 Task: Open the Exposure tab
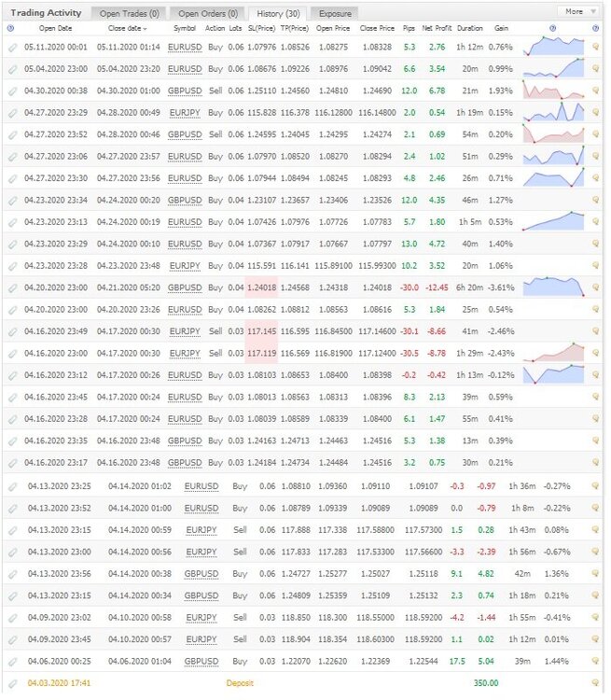click(335, 13)
